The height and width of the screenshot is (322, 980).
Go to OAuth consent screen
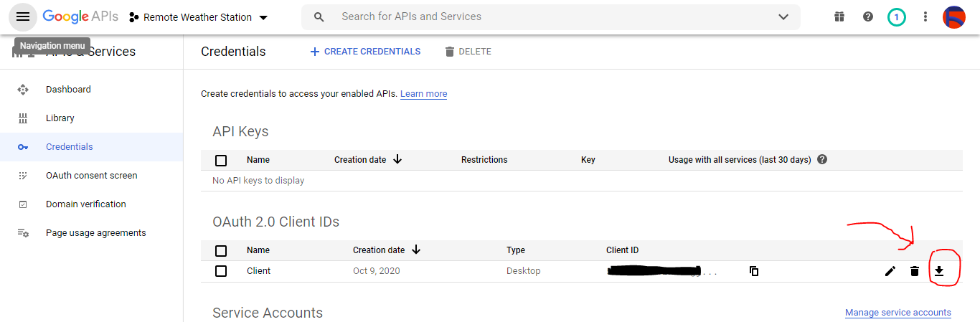pyautogui.click(x=91, y=176)
